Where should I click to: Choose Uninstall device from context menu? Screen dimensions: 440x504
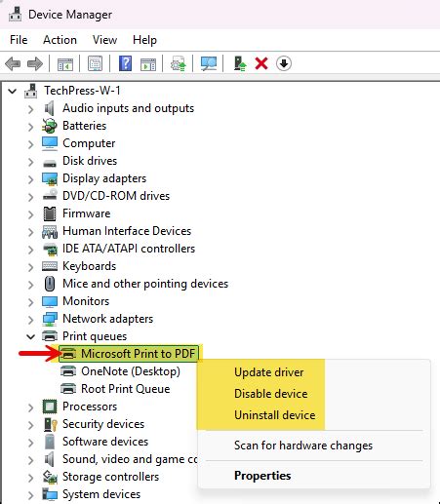[275, 415]
